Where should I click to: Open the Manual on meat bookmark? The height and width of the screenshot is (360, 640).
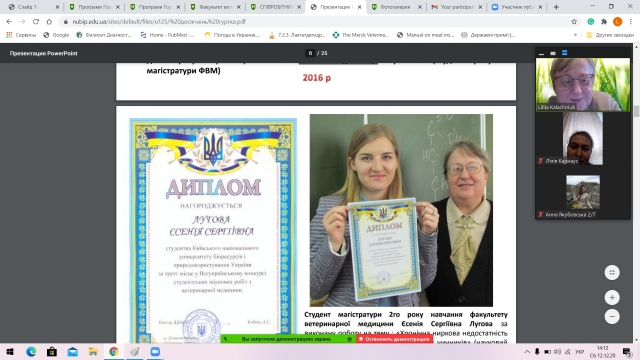[425, 35]
